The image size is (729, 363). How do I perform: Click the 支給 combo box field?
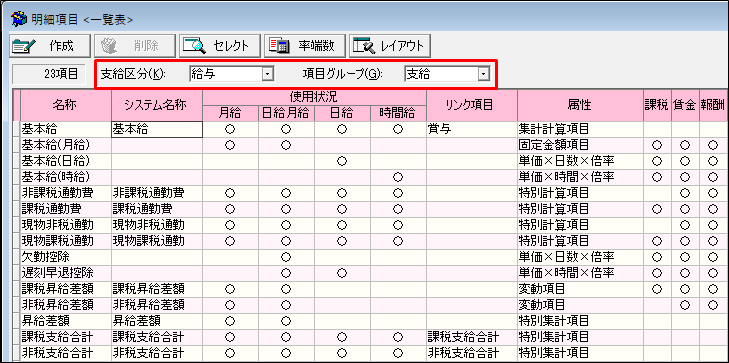tap(447, 74)
